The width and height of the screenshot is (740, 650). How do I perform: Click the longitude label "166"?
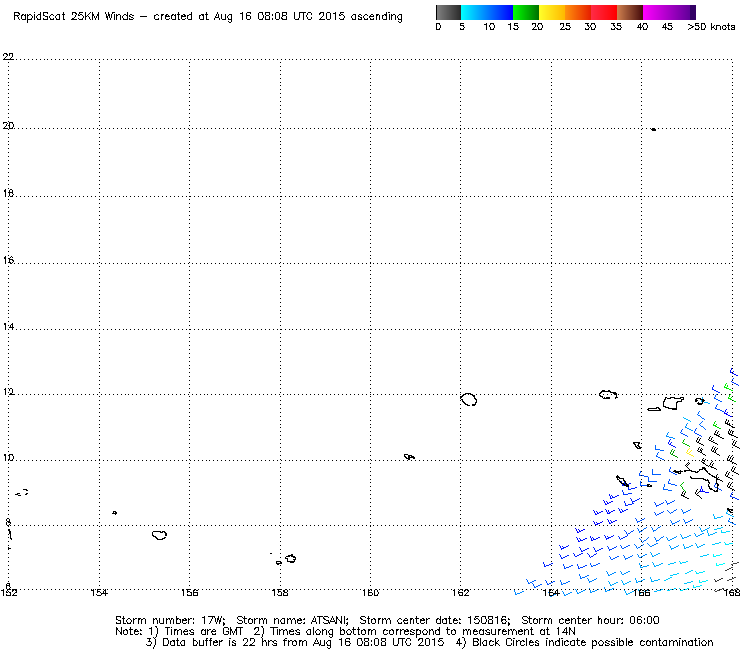click(641, 592)
